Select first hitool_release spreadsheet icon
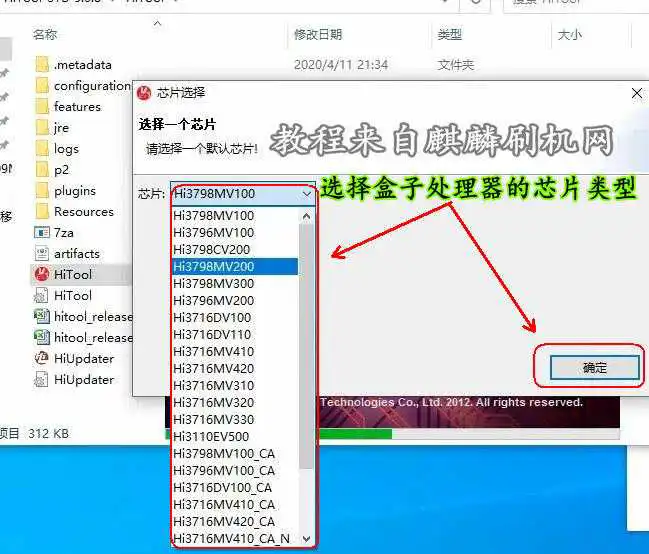Viewport: 649px width, 554px height. tap(41, 316)
